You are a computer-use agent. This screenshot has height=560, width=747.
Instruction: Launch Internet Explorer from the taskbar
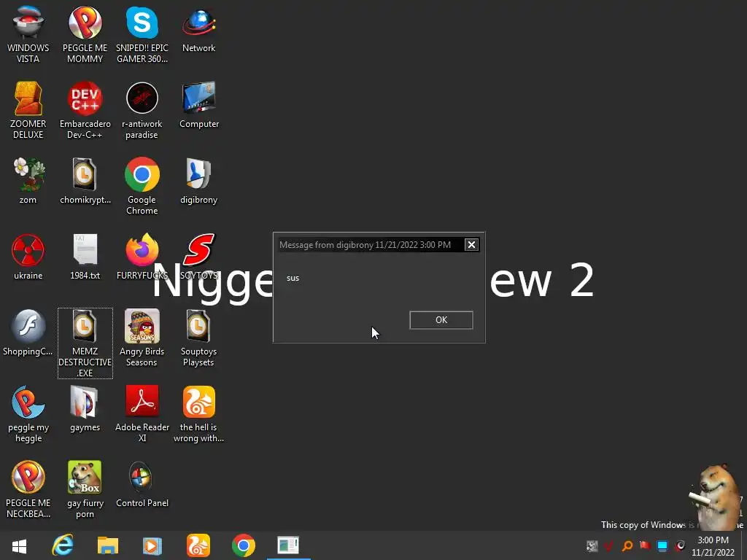(x=63, y=545)
